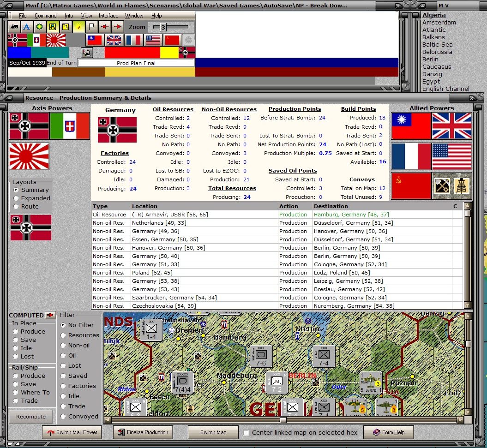487x448 pixels.
Task: Select the Expanded layout option
Action: pos(32,198)
